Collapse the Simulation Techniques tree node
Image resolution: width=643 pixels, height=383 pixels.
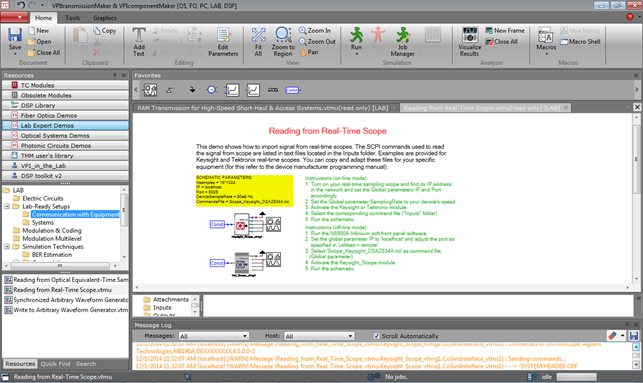click(7, 246)
